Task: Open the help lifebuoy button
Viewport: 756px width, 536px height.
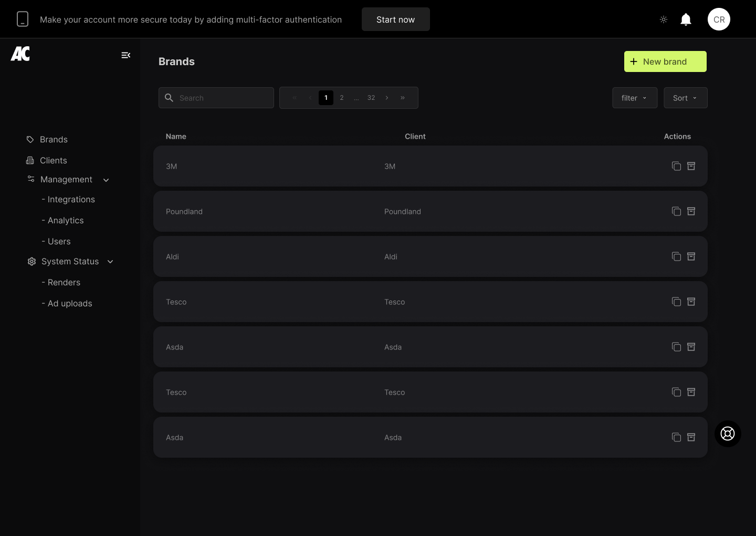Action: point(728,434)
